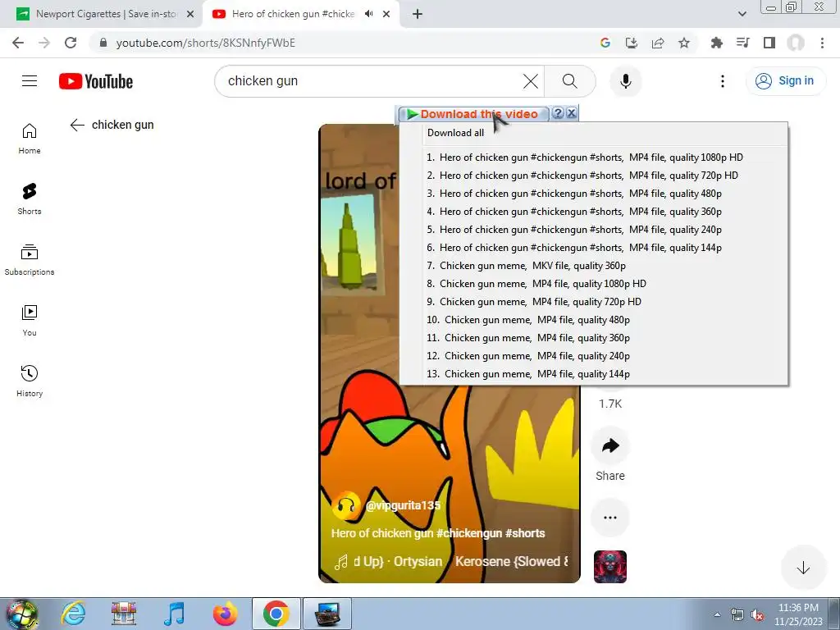The height and width of the screenshot is (630, 840).
Task: Open the extensions puzzle icon
Action: 716,43
